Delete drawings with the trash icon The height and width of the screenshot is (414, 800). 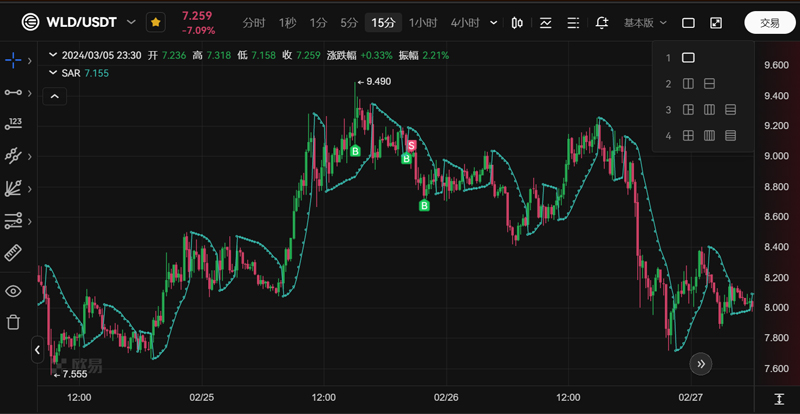pyautogui.click(x=13, y=322)
